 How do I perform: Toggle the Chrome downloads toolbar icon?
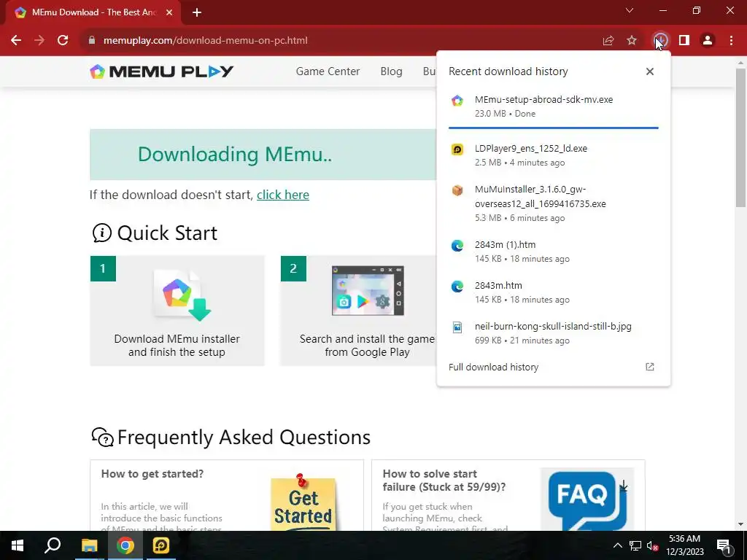[x=660, y=41]
